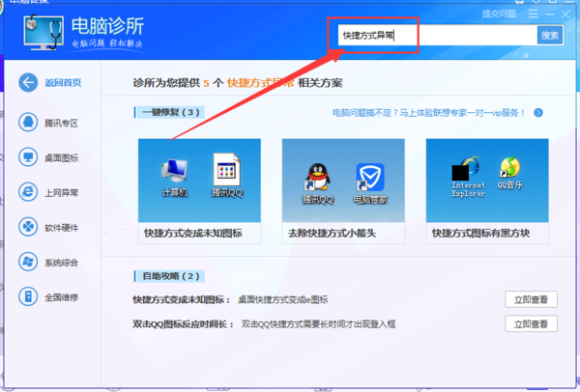Open the 去除快捷方式小箭头 repair card title
580x392 pixels.
tap(332, 233)
